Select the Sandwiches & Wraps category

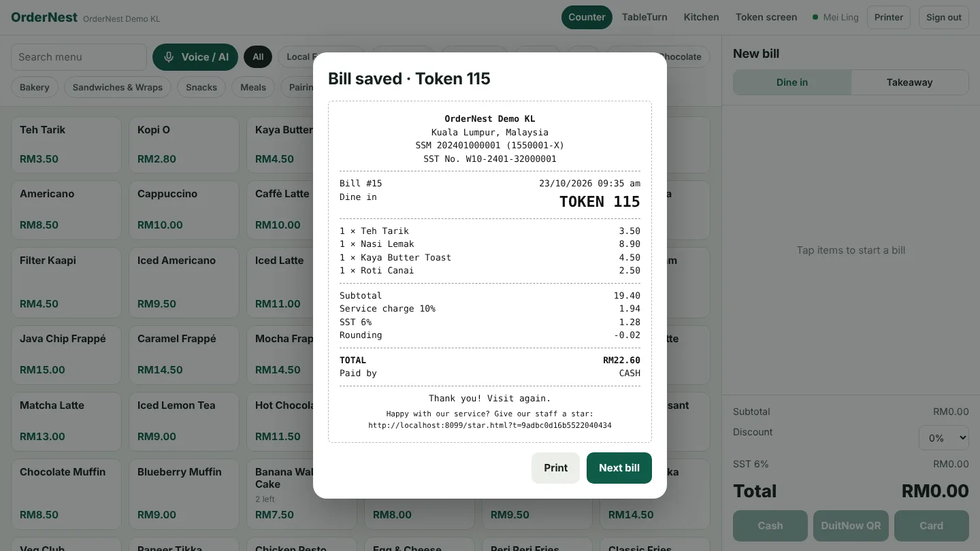coord(118,87)
